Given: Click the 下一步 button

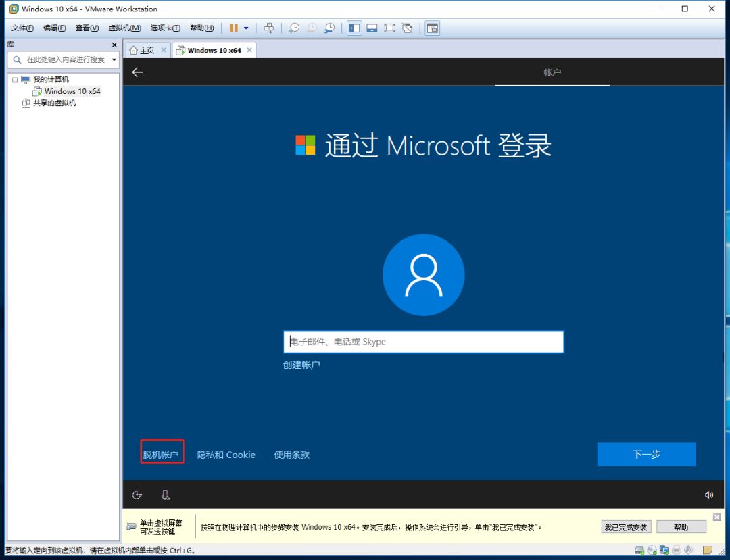Looking at the screenshot, I should coord(646,454).
